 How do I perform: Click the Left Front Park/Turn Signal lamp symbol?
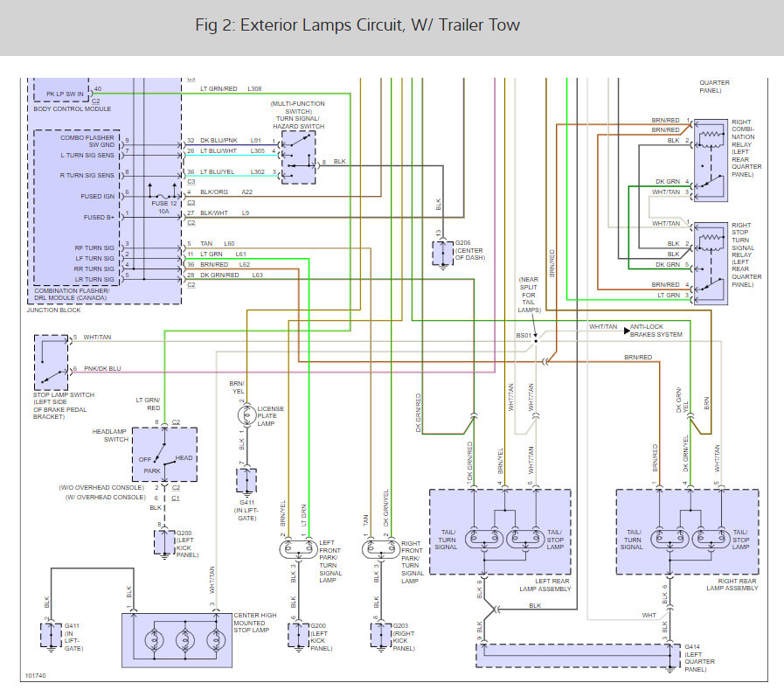tap(298, 550)
